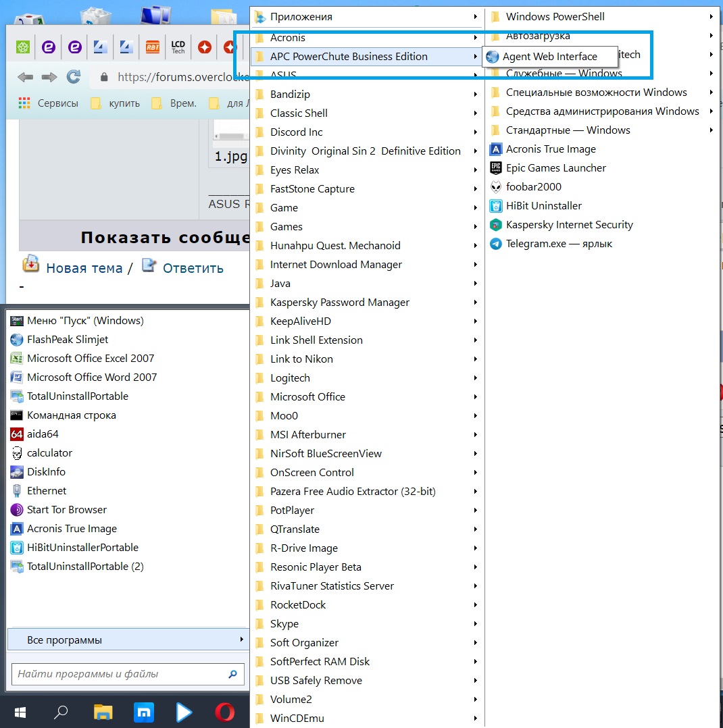Open the купить bookmark folder

(x=116, y=103)
